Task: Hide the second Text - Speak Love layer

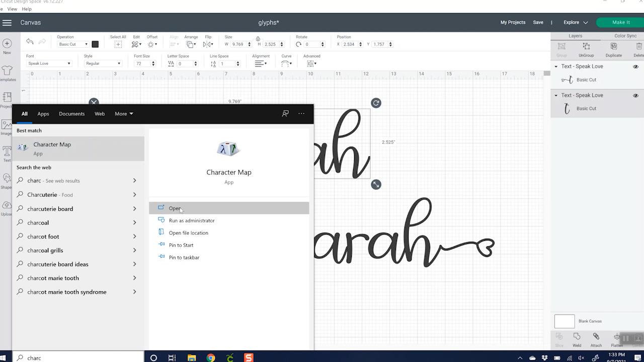Action: click(x=635, y=95)
